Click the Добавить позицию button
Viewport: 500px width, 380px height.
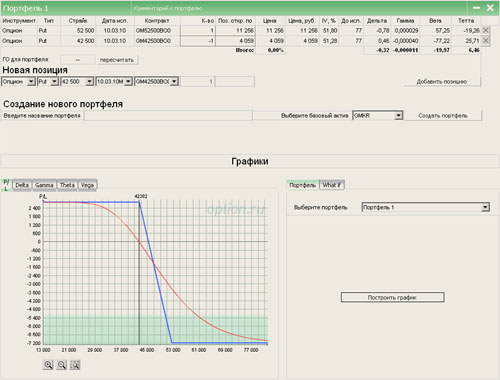[442, 82]
